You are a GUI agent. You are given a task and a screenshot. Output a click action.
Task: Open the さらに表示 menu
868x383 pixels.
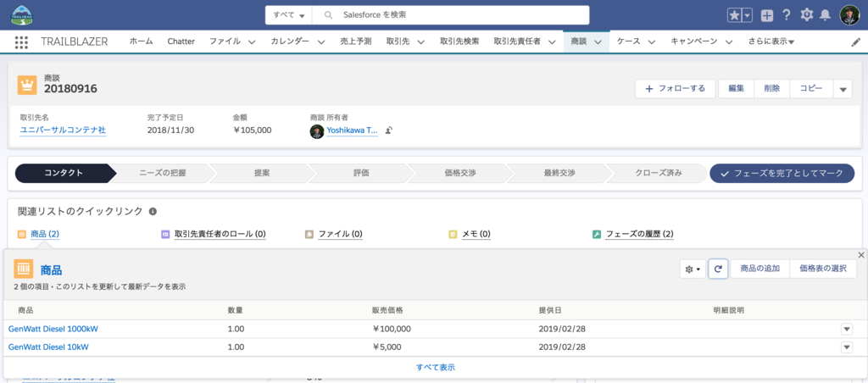(771, 42)
